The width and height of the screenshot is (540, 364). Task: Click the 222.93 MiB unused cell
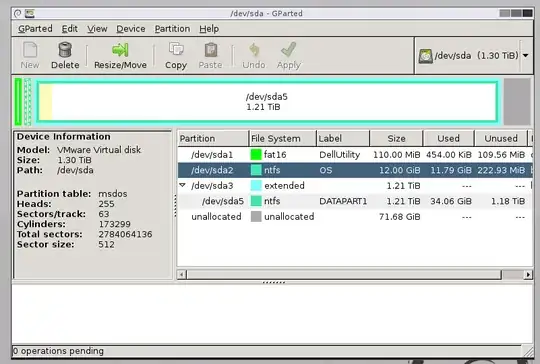[501, 170]
